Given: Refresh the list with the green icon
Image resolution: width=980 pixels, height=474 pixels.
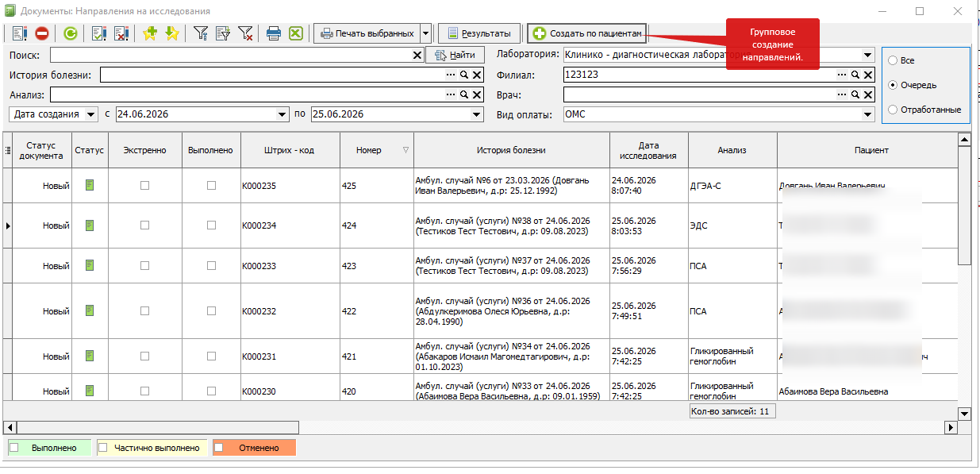Looking at the screenshot, I should point(71,33).
